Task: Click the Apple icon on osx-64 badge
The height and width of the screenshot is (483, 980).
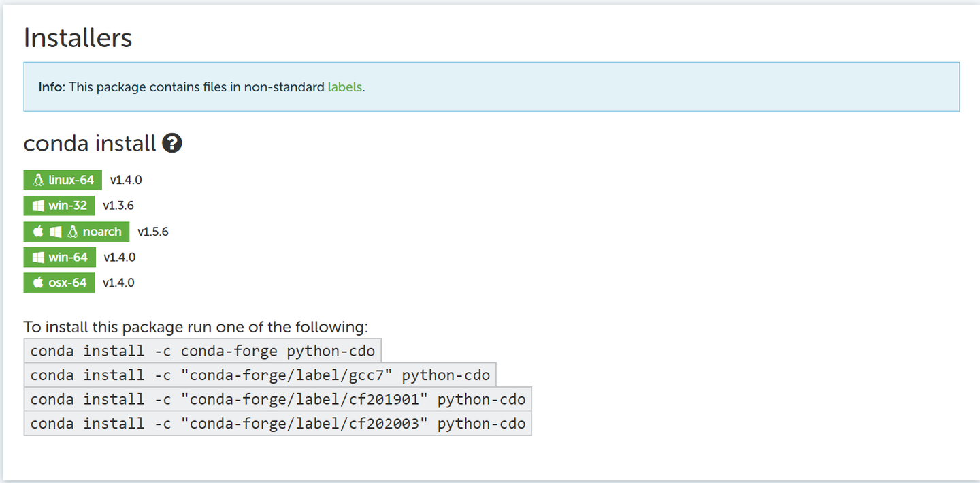Action: (38, 282)
